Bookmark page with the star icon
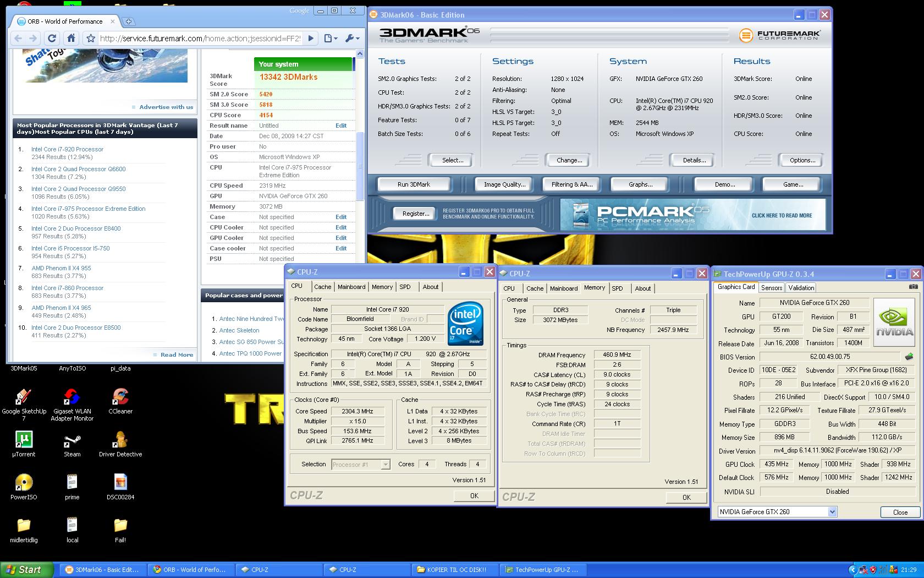The width and height of the screenshot is (924, 578). click(91, 38)
